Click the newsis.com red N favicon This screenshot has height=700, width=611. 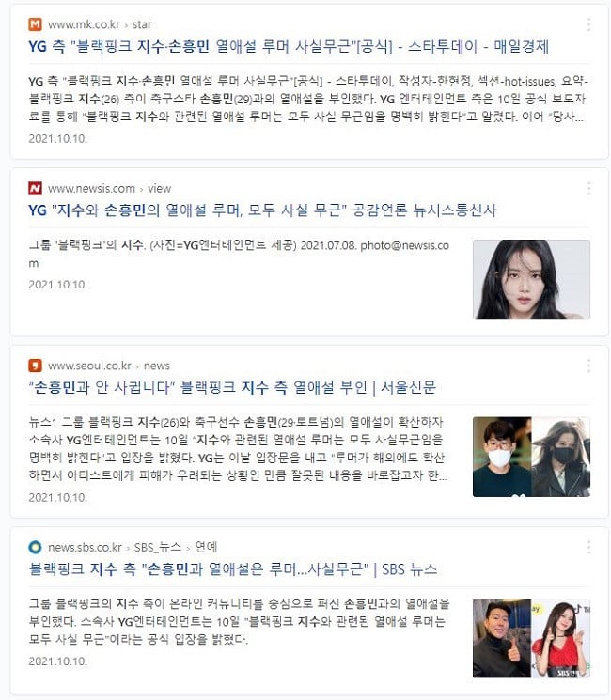tap(36, 189)
